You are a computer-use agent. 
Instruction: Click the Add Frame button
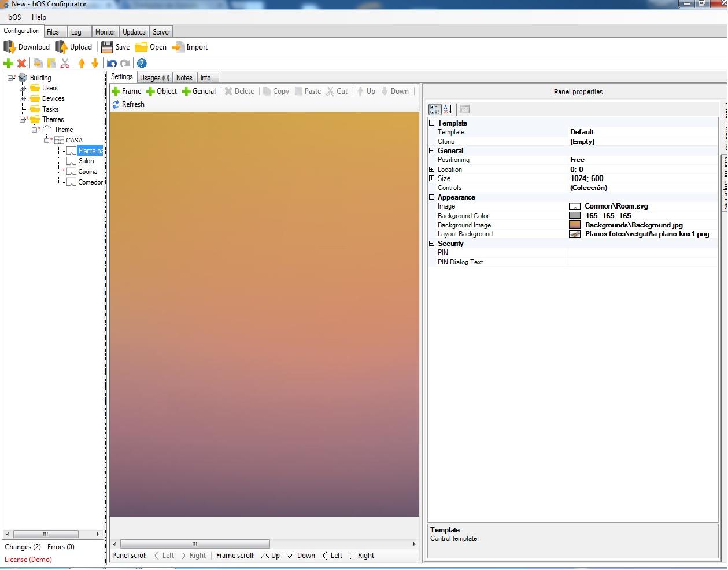click(x=126, y=91)
